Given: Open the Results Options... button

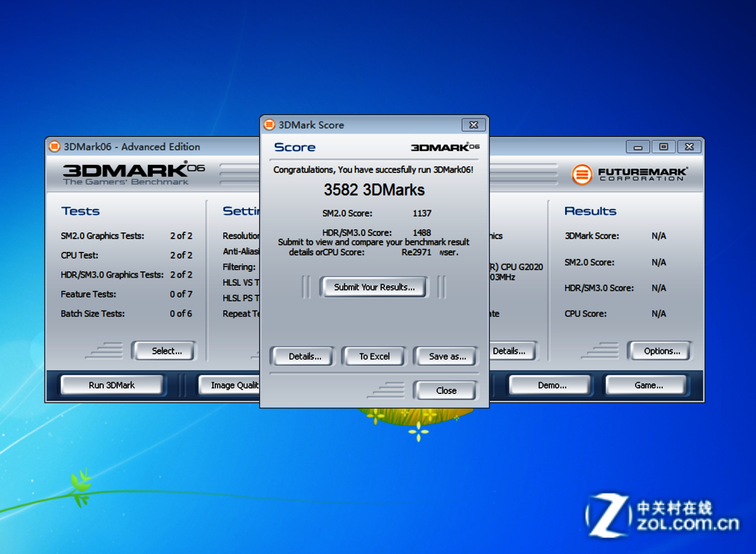Looking at the screenshot, I should pos(661,351).
